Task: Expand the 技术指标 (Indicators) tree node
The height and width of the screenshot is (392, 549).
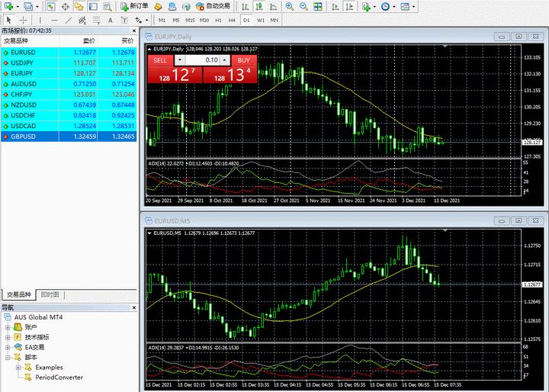Action: (x=8, y=338)
